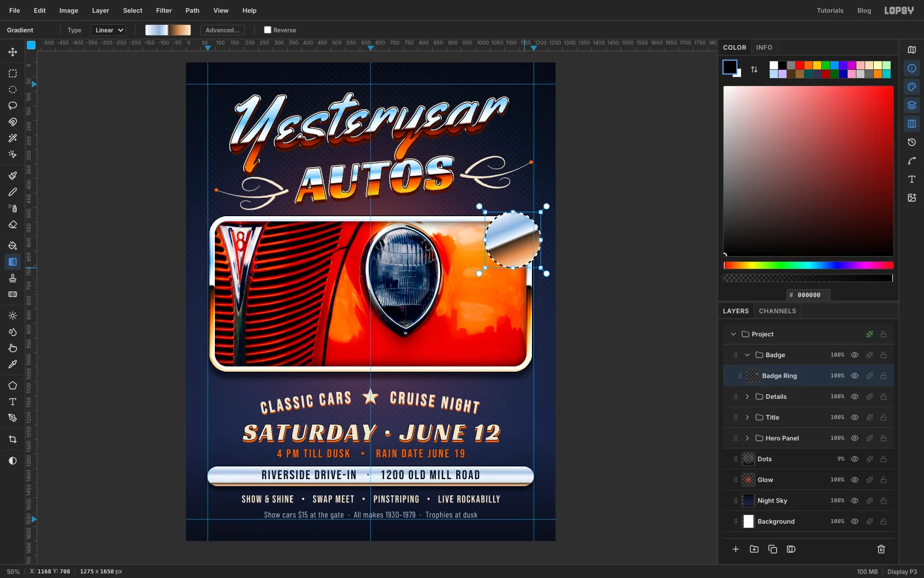Click the hex color input field
This screenshot has height=578, width=924.
click(808, 295)
